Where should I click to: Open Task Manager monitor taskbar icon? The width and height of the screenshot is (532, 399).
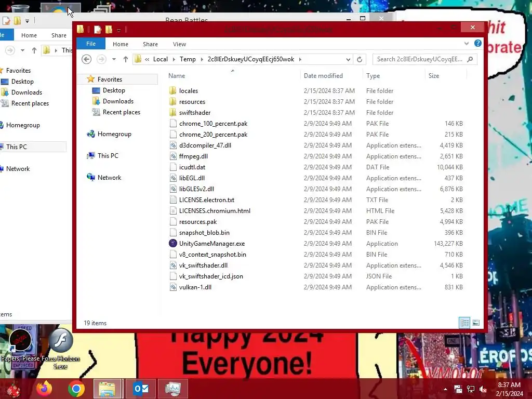(x=173, y=389)
